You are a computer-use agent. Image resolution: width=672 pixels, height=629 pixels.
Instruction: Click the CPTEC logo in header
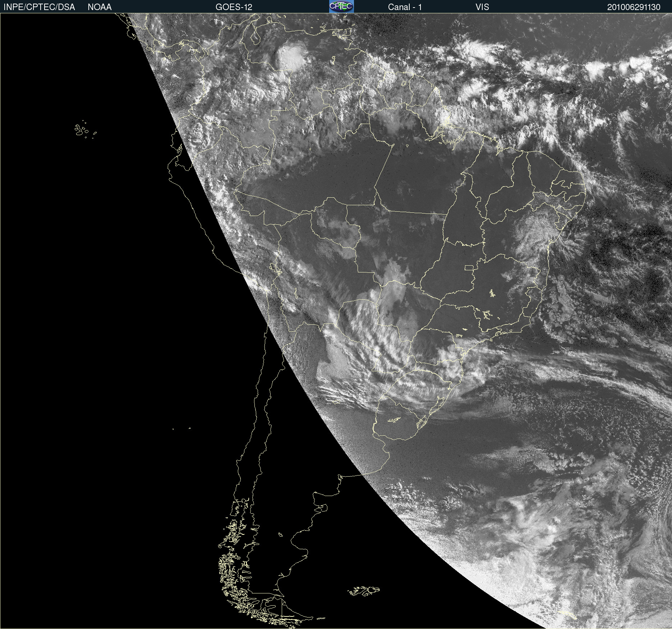[341, 6]
